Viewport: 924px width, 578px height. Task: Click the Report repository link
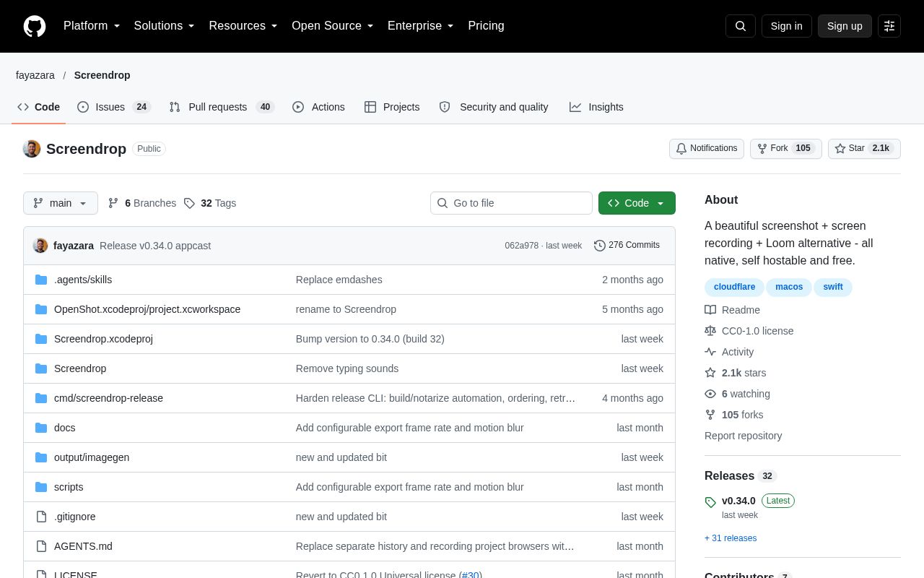(x=743, y=436)
